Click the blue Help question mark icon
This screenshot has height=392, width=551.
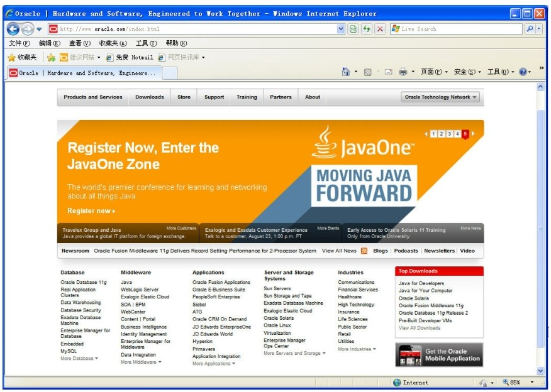click(523, 72)
